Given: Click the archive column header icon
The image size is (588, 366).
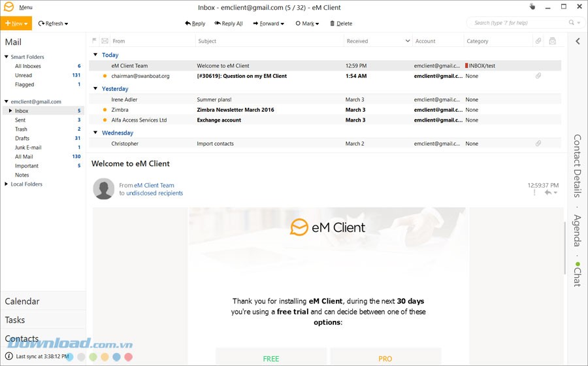Looking at the screenshot, I should click(x=552, y=41).
